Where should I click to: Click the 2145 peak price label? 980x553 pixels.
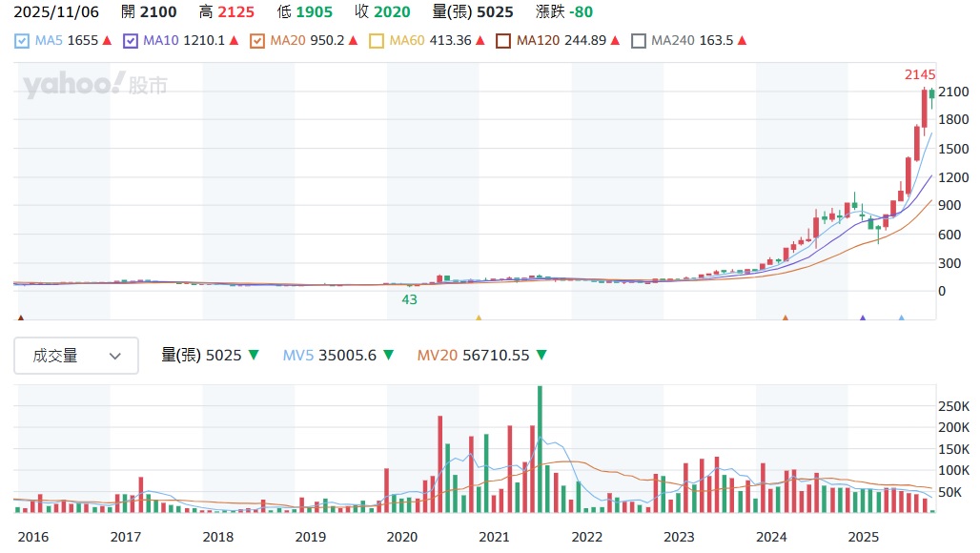click(x=920, y=74)
